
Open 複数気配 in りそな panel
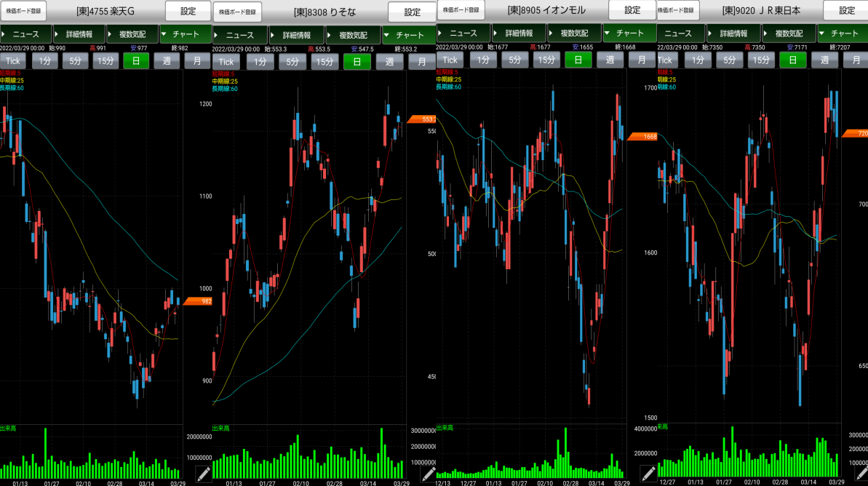pos(351,35)
